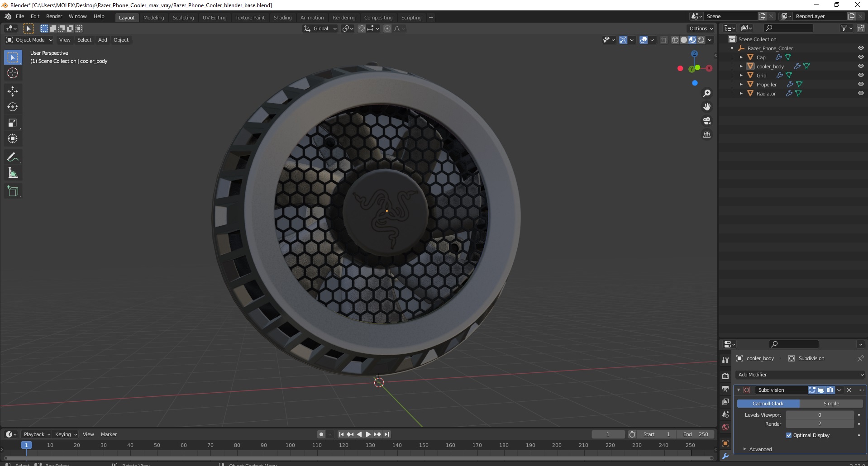868x466 pixels.
Task: Activate the Rotate tool
Action: (13, 107)
